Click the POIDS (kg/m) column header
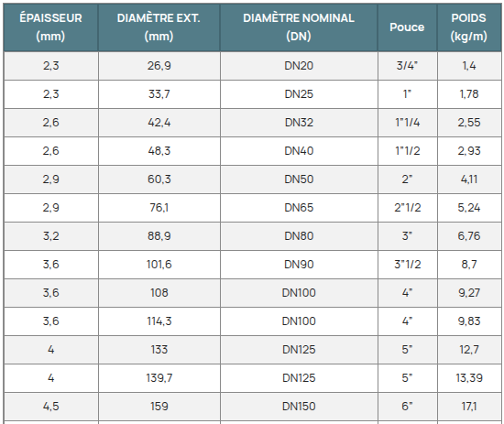Image resolution: width=504 pixels, height=424 pixels. [x=469, y=27]
